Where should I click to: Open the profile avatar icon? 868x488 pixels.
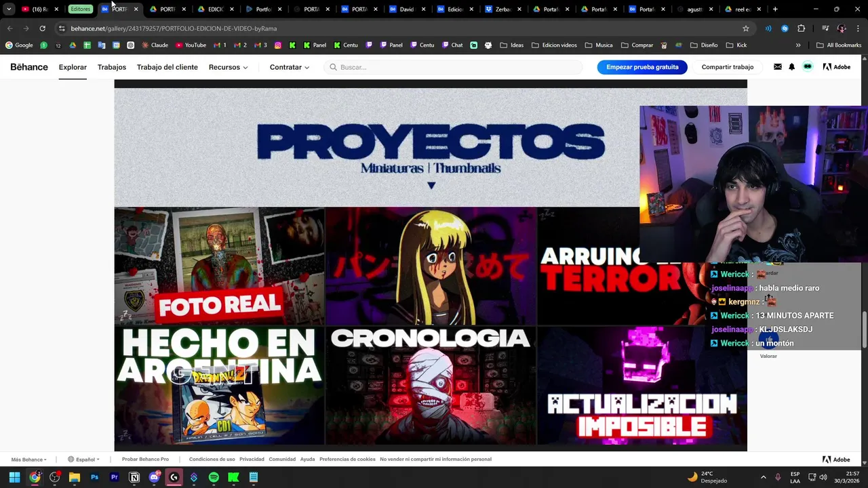[x=808, y=66]
